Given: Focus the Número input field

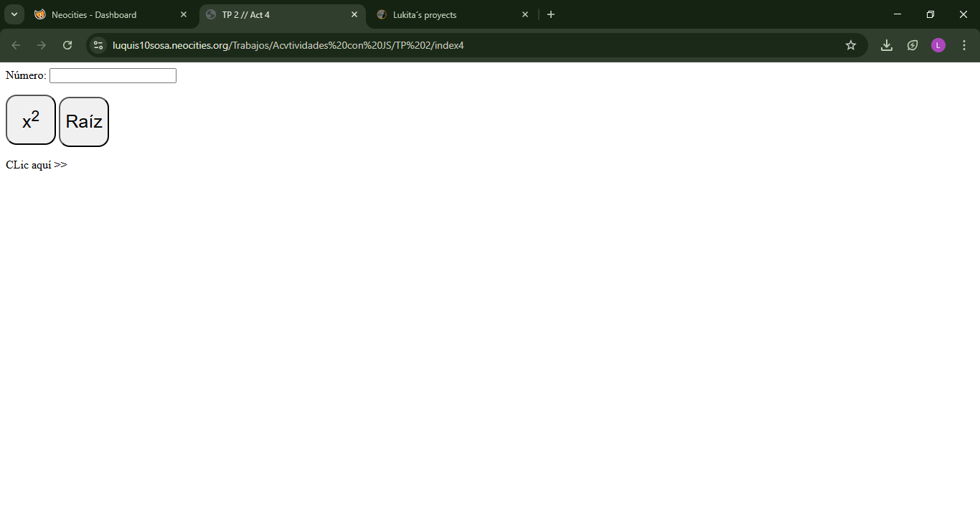Looking at the screenshot, I should 113,76.
